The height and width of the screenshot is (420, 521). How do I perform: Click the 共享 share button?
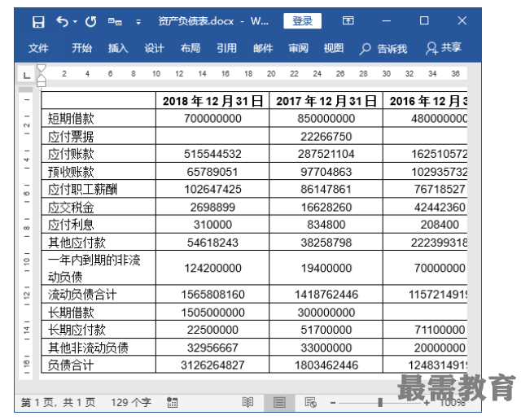point(444,48)
